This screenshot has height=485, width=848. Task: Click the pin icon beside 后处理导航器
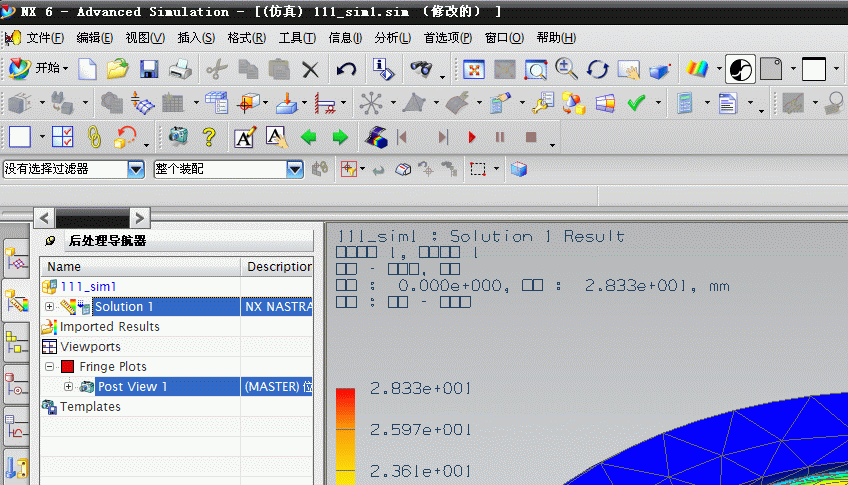[x=50, y=241]
